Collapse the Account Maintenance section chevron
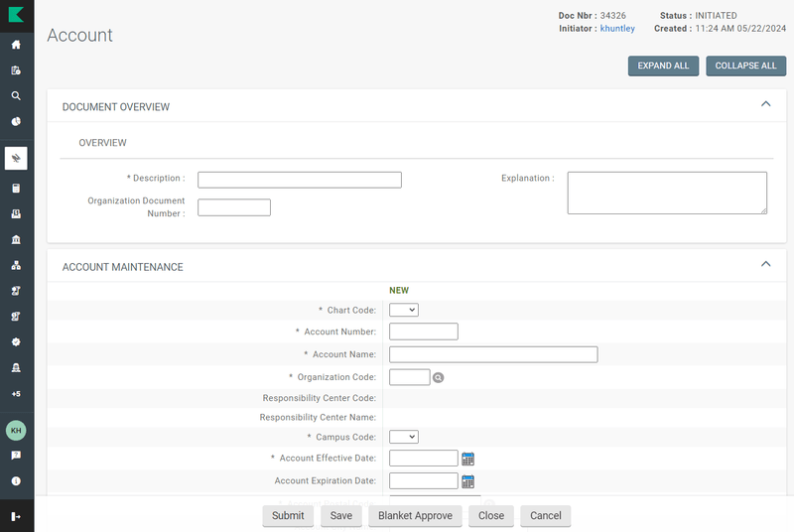This screenshot has height=532, width=794. 765,264
